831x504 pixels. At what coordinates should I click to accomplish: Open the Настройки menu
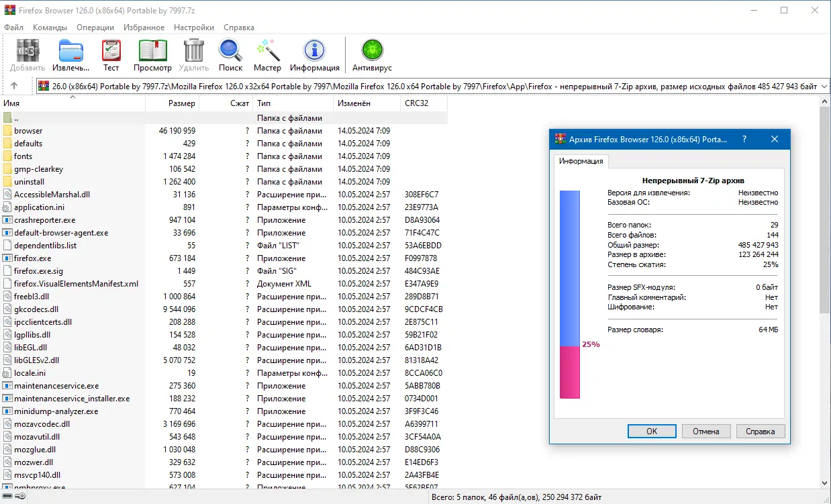[194, 28]
